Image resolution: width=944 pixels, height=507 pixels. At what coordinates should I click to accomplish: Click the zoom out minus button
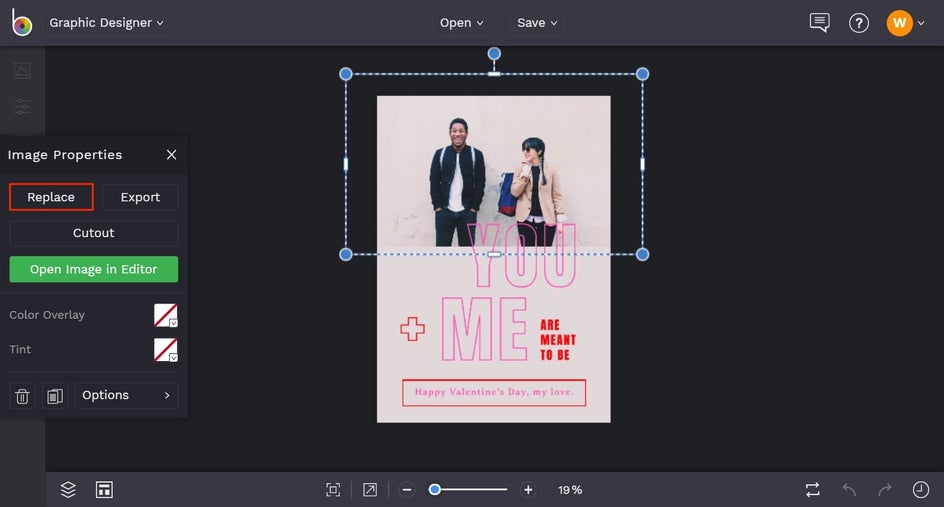[x=407, y=490]
